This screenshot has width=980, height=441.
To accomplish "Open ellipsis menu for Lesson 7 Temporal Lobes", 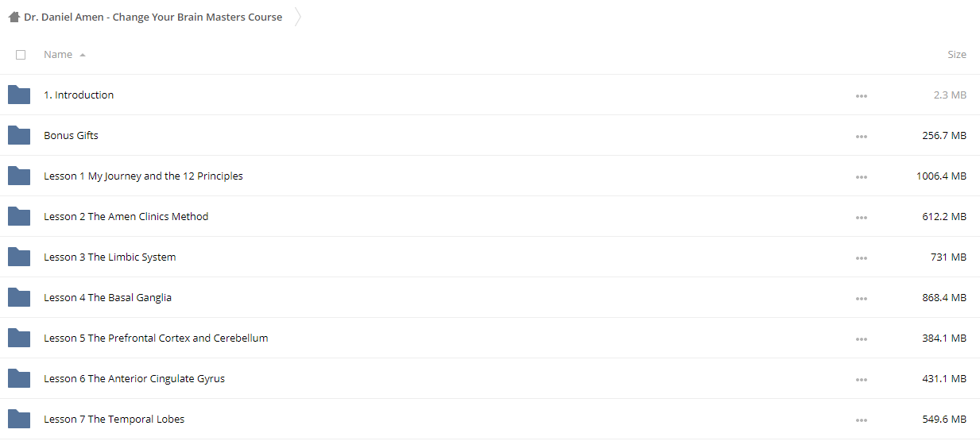I will click(x=862, y=420).
